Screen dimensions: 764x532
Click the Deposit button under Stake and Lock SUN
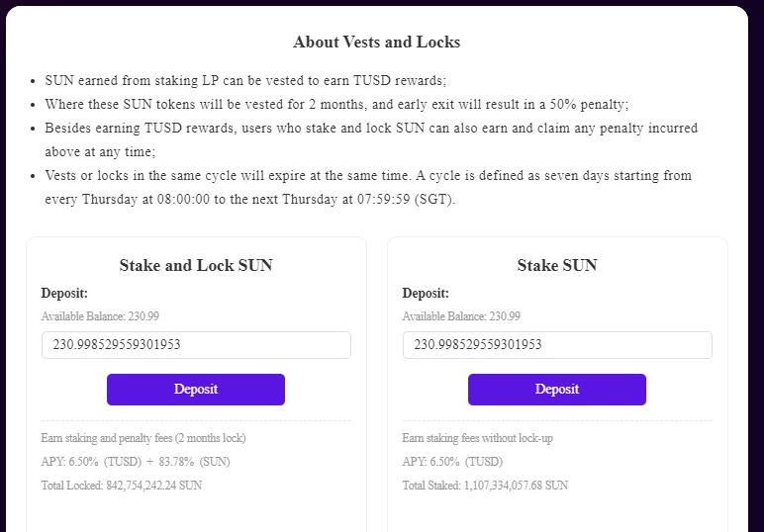point(196,390)
